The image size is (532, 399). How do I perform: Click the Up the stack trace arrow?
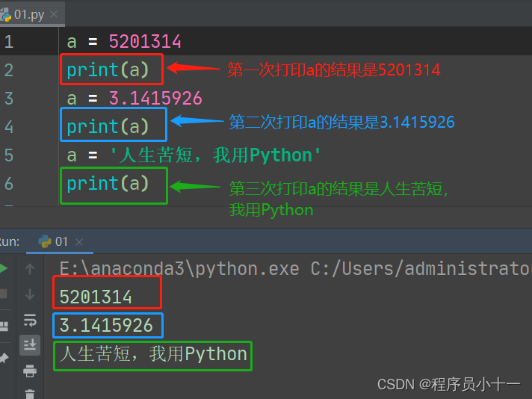coord(30,269)
